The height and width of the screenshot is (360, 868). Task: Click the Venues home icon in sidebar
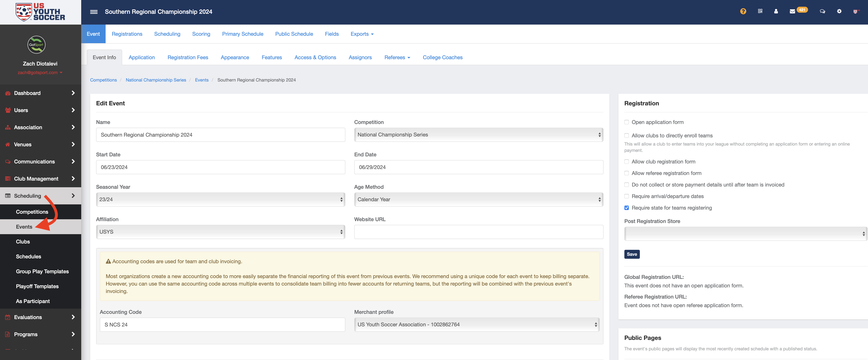coord(8,144)
